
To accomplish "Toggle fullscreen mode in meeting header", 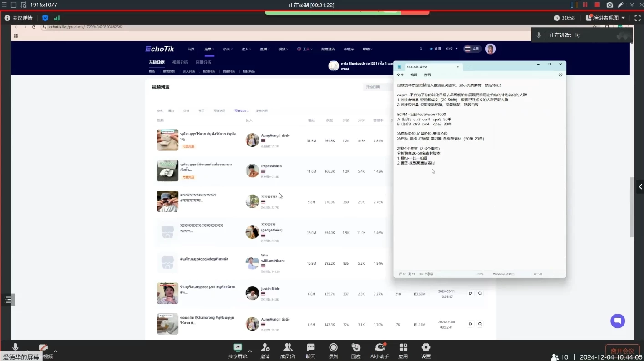I will tap(637, 18).
